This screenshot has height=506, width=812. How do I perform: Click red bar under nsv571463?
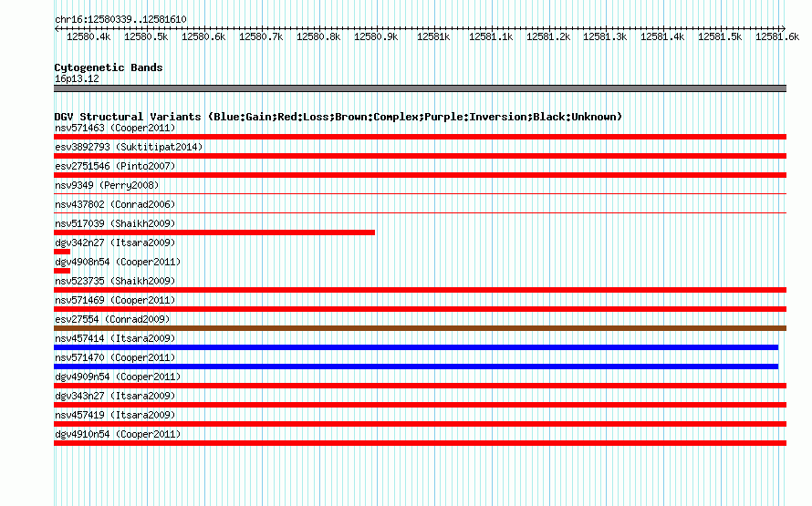420,137
